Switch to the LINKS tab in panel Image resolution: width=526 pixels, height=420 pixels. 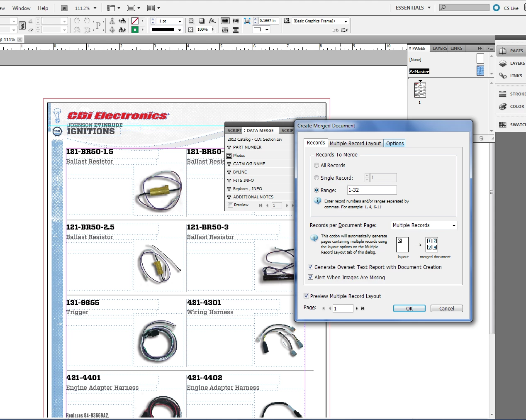(456, 48)
